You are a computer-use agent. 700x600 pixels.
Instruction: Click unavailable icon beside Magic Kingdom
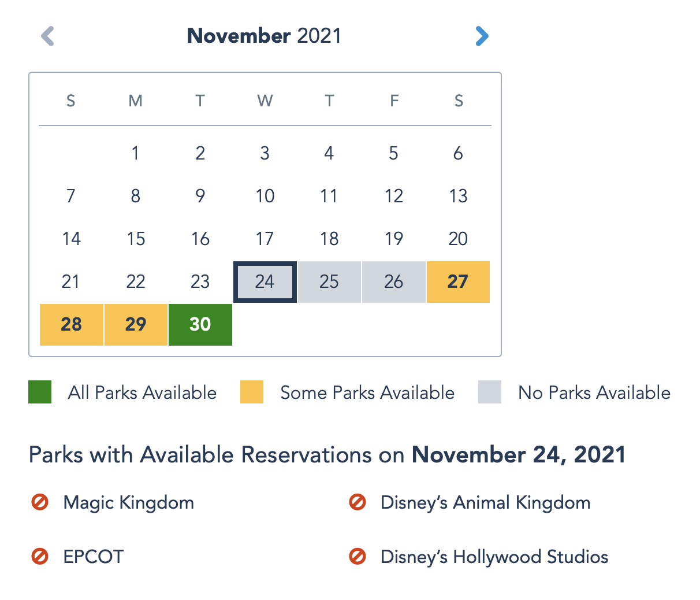pos(40,502)
